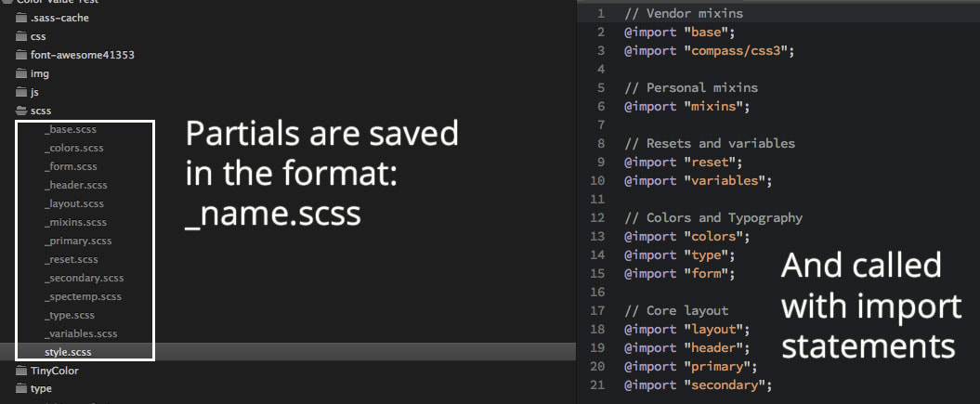Click the TinyColor folder icon

(x=21, y=371)
